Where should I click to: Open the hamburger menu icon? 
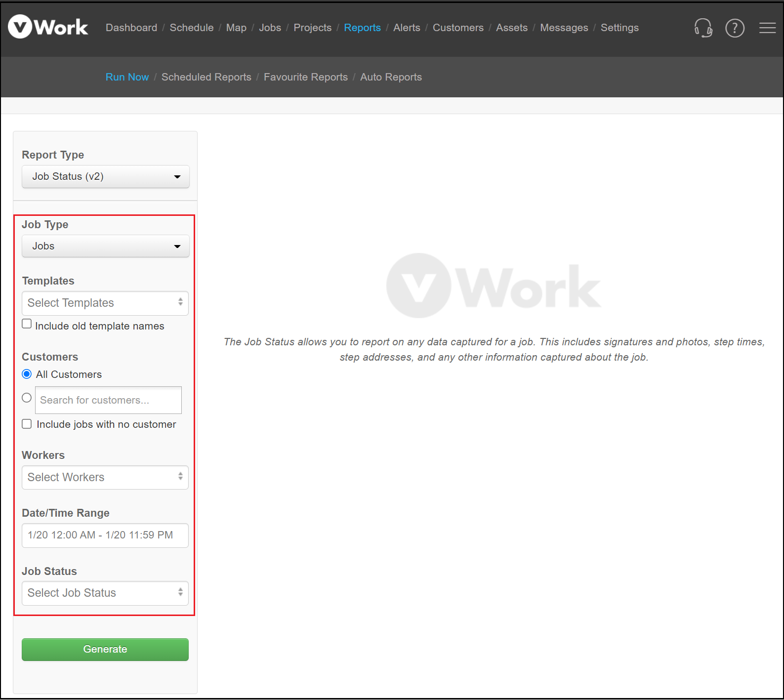767,28
